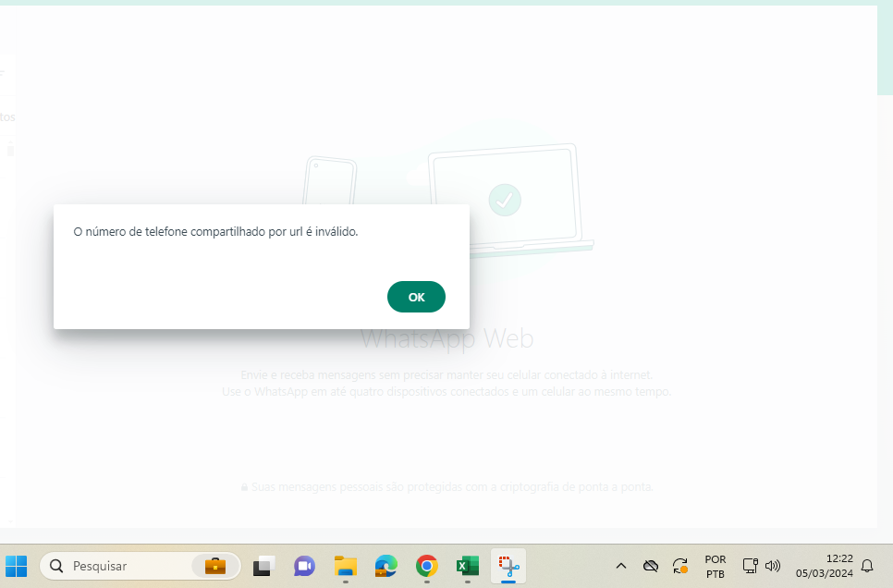Open Task View from the taskbar
This screenshot has height=588, width=893.
pos(263,566)
